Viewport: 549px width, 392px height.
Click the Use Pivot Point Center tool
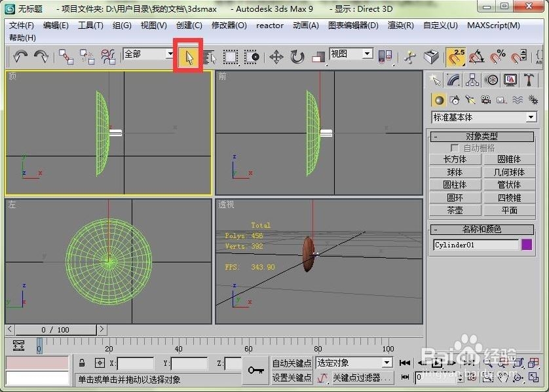pos(385,57)
